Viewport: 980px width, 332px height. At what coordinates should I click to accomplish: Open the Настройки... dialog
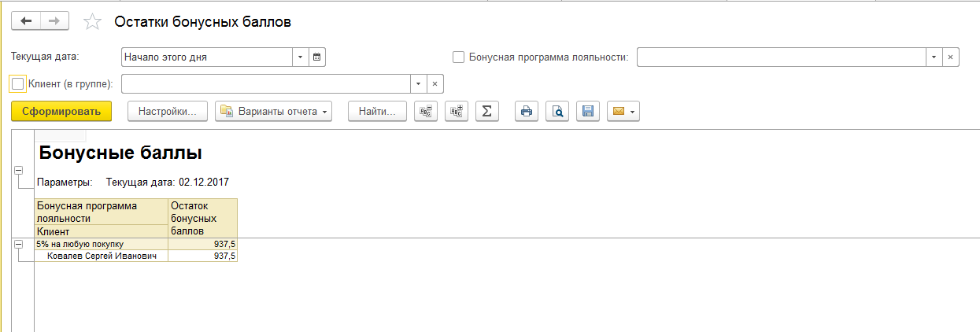167,112
